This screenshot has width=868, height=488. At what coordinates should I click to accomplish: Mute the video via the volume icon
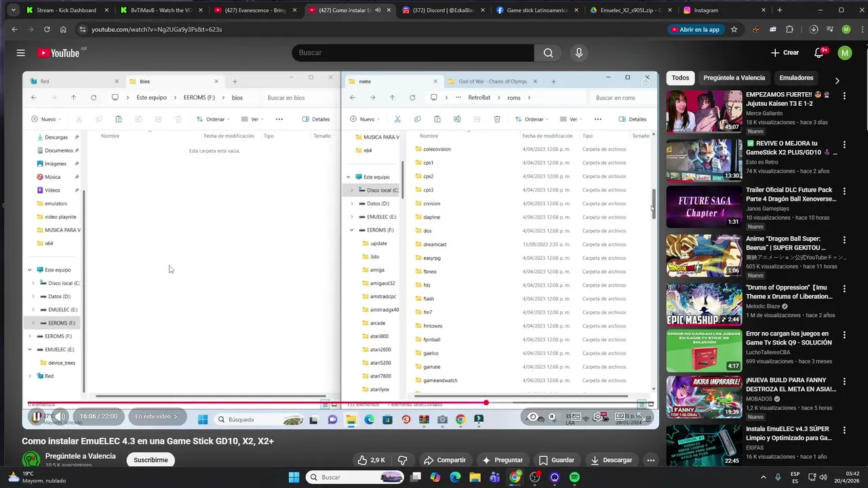60,417
